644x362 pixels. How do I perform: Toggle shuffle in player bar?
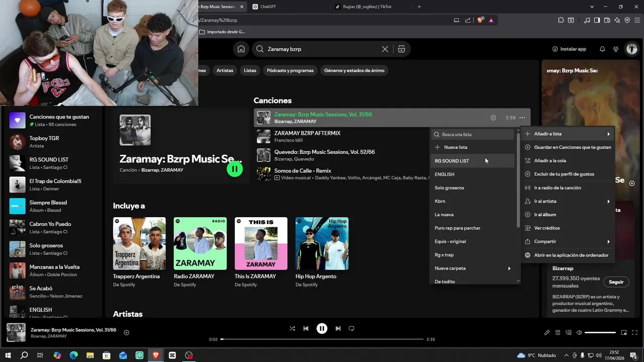point(292,328)
